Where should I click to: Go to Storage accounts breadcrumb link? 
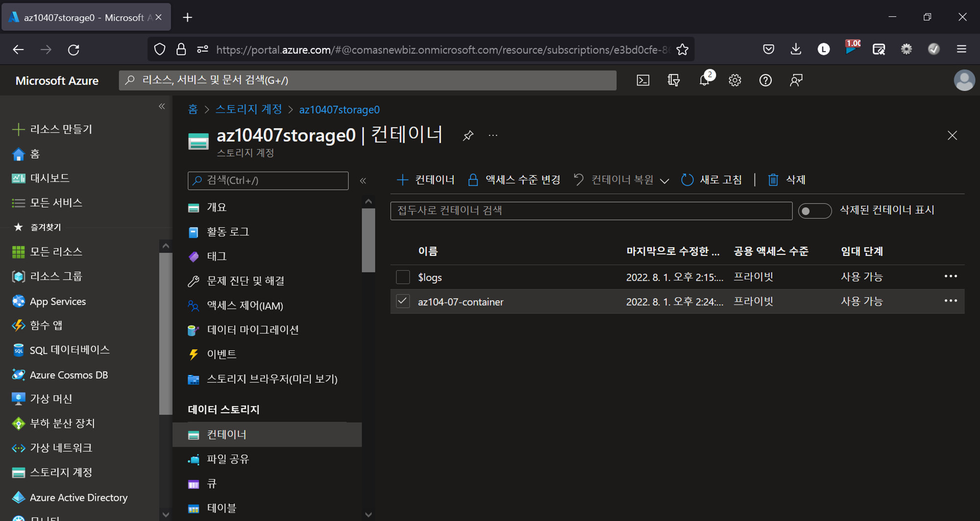pos(249,109)
